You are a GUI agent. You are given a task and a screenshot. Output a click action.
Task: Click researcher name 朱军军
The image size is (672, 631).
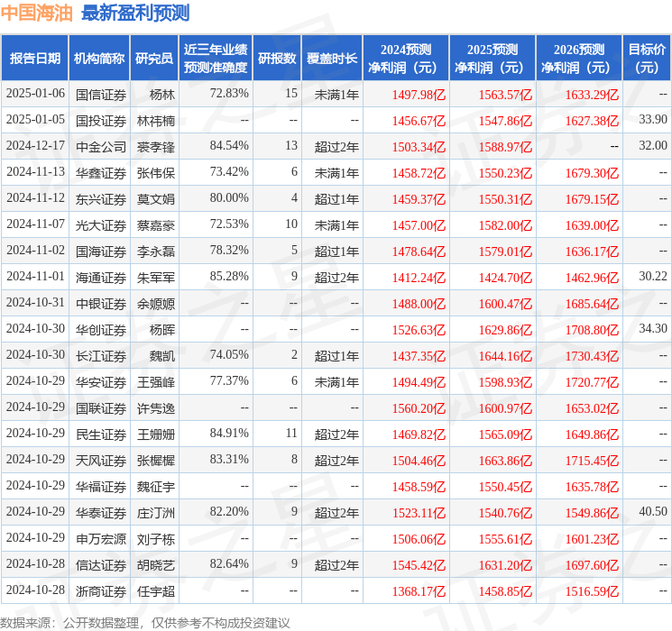(156, 277)
